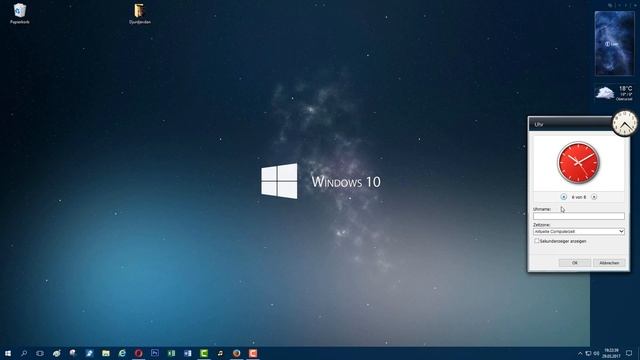Viewport: 640px width, 360px height.
Task: Open taskbar search magnifier
Action: click(24, 353)
